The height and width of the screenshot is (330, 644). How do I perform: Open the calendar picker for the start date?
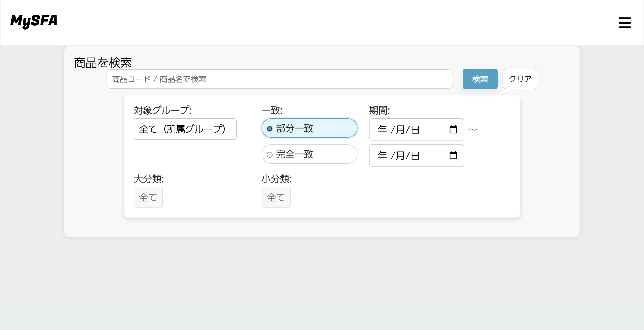[453, 129]
